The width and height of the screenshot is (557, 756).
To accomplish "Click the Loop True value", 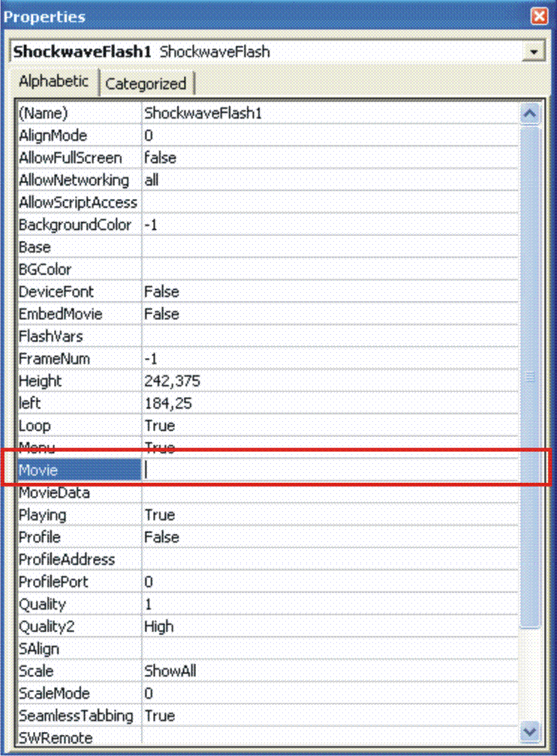I will pyautogui.click(x=160, y=425).
